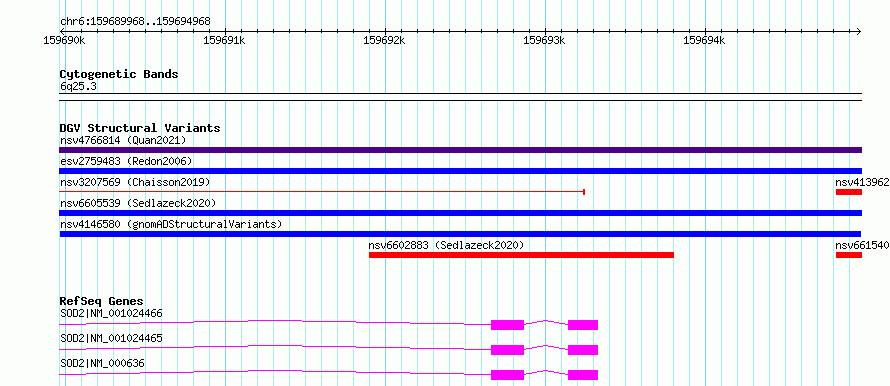890x386 pixels.
Task: Click the left arrowhead of the ruler
Action: (x=62, y=31)
